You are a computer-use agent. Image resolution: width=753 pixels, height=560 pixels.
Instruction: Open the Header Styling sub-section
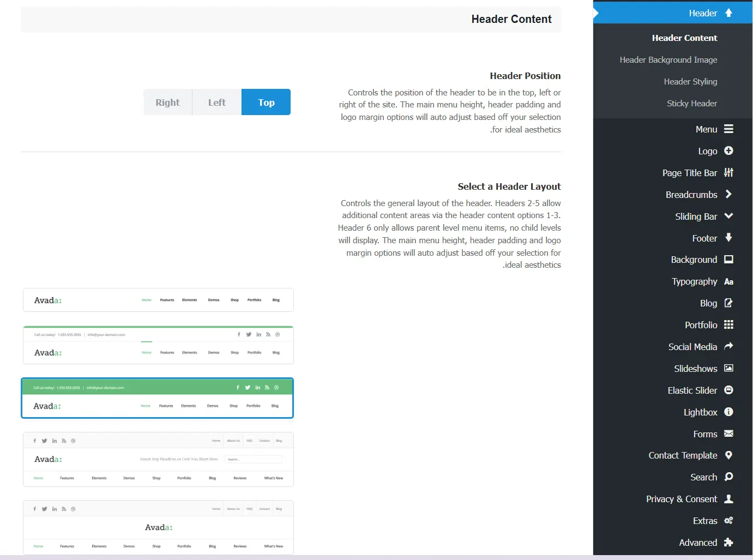click(690, 81)
